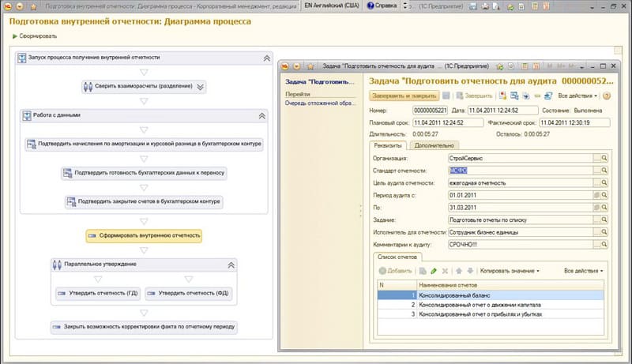Image resolution: width=632 pixels, height=364 pixels.
Task: Click the Комментарии к аудиту input field
Action: (521, 245)
